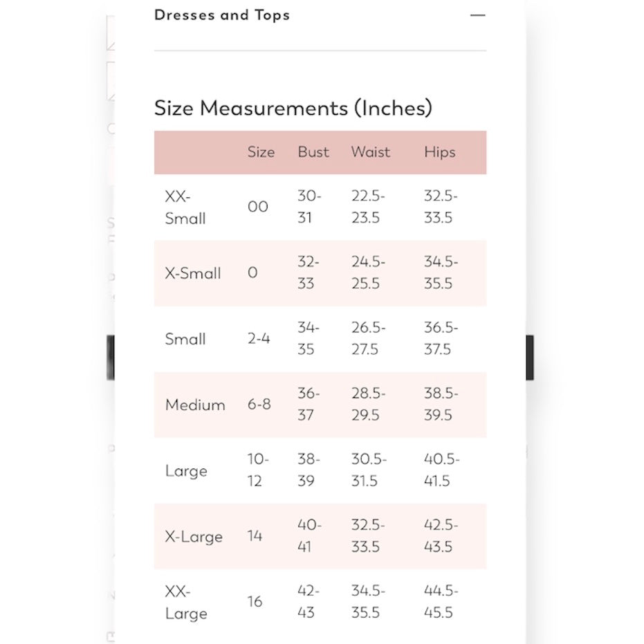The image size is (644, 644).
Task: Select the Large row label
Action: [x=186, y=471]
